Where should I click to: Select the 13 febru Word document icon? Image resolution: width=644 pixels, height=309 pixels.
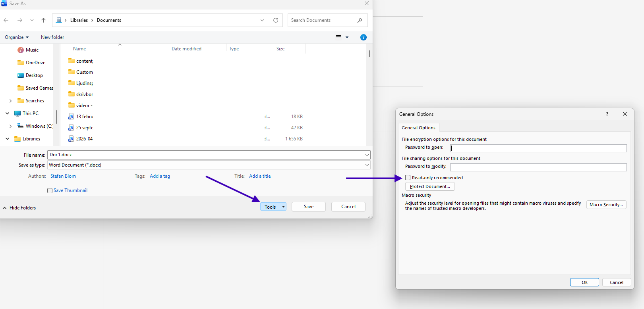(71, 117)
